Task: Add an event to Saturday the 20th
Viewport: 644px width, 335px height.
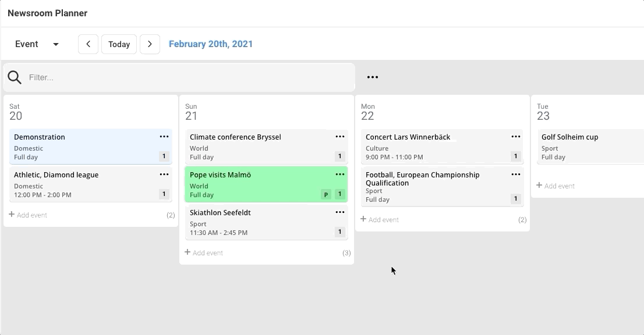Action: point(29,215)
